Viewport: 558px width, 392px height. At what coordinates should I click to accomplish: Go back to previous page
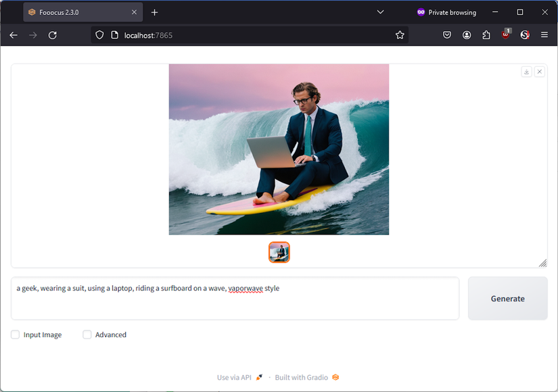pos(14,35)
